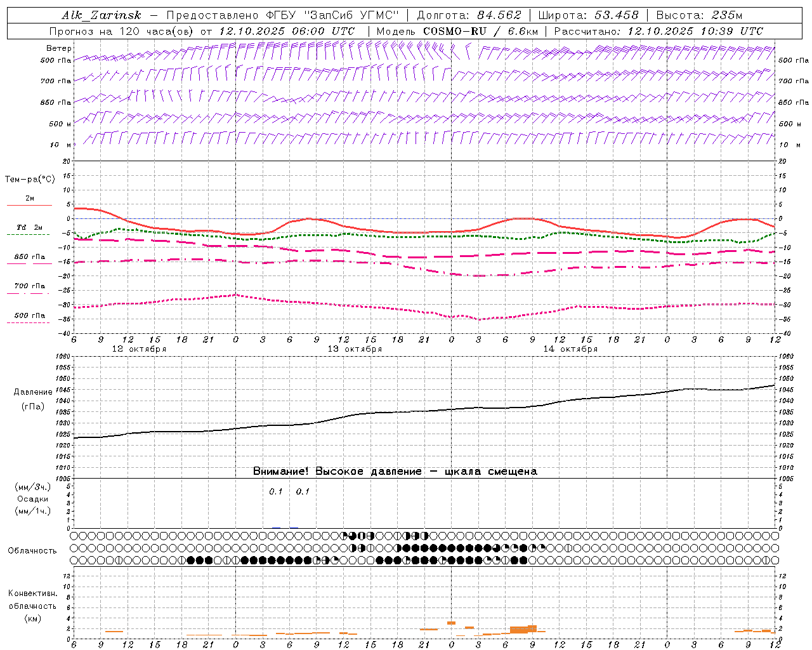The height and width of the screenshot is (650, 812).
Task: Click the Прогноз на 120 часа(ов) text
Action: [122, 31]
